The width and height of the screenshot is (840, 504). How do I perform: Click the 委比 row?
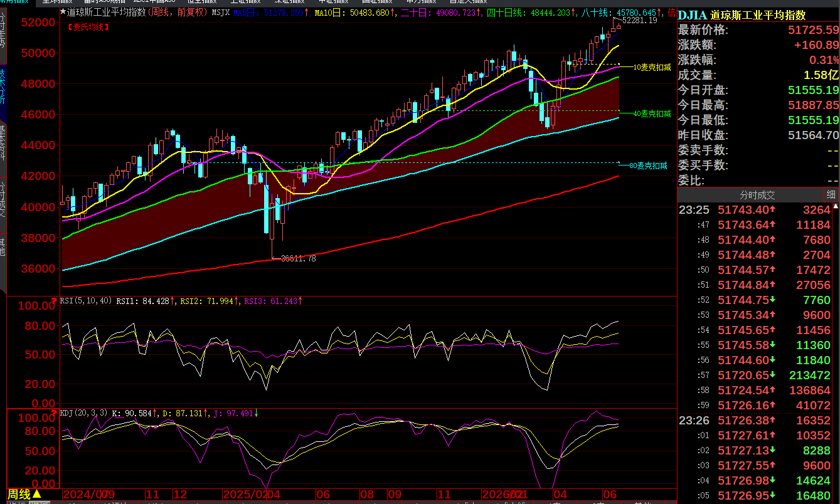point(758,181)
